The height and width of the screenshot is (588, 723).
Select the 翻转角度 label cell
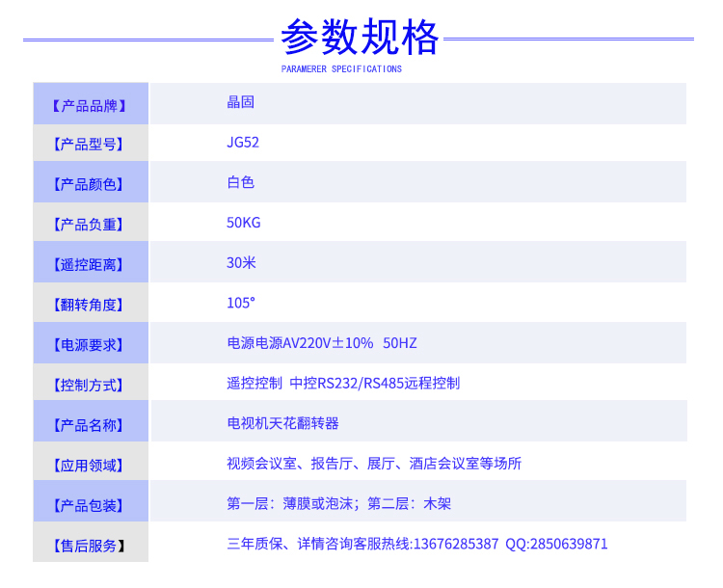[x=91, y=305]
